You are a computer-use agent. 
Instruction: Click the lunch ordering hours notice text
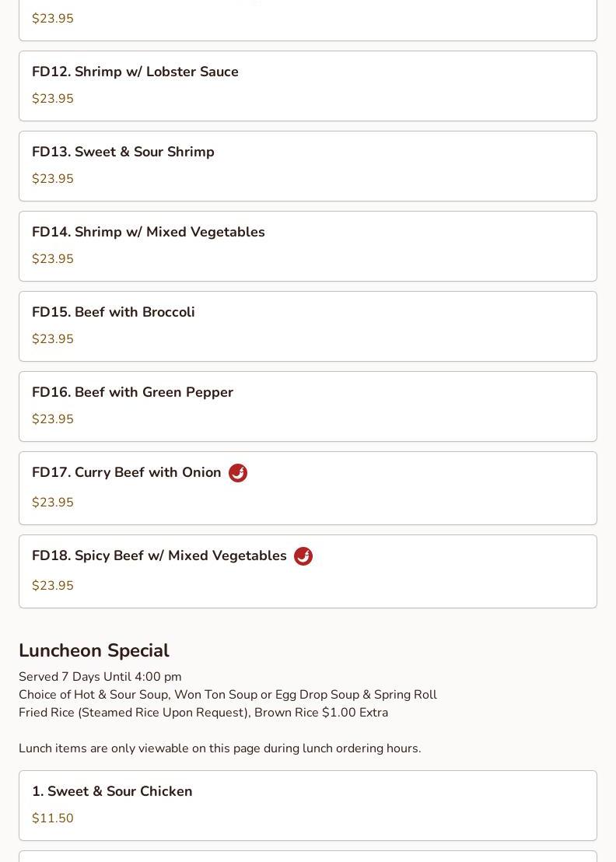(x=219, y=748)
